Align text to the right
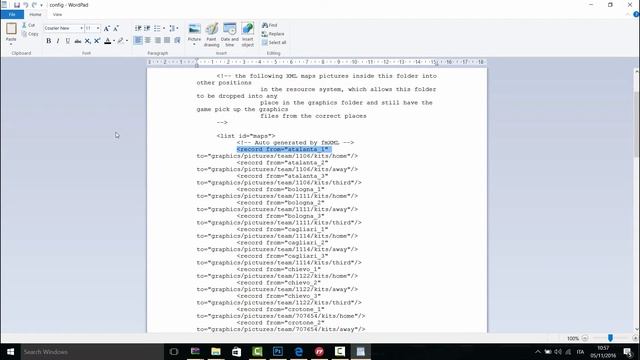The width and height of the screenshot is (640, 360). (x=158, y=40)
